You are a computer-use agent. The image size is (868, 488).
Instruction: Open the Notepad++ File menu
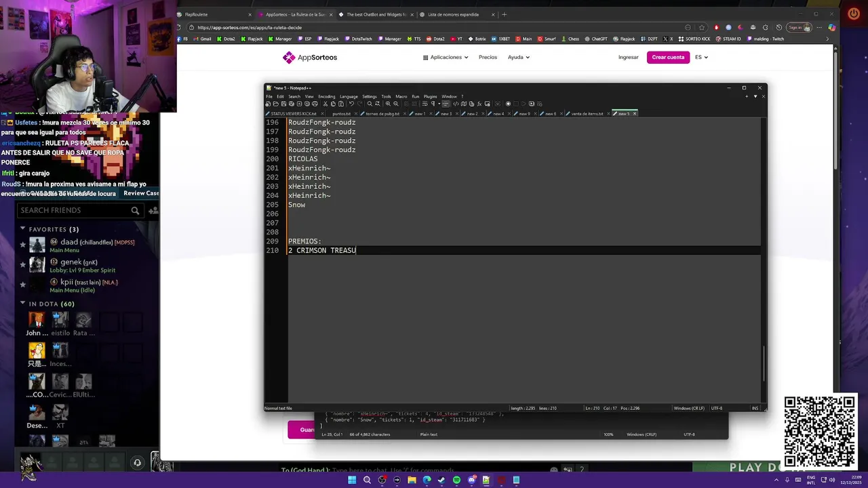click(269, 96)
